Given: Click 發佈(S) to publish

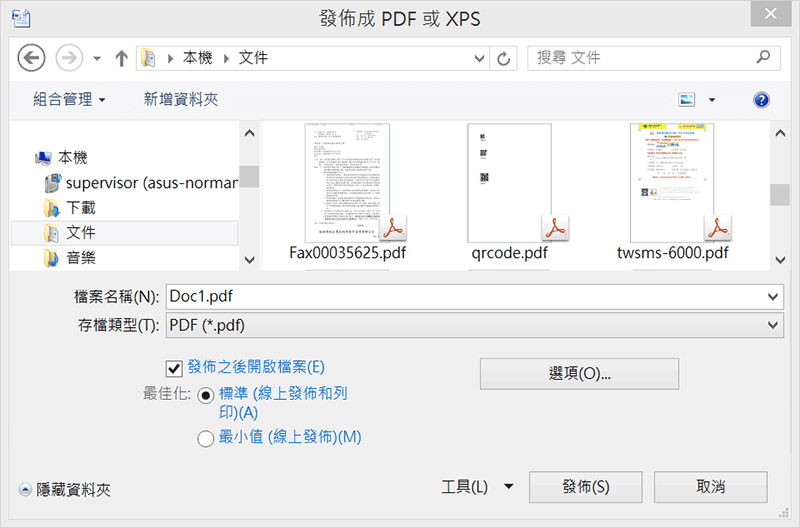Looking at the screenshot, I should pyautogui.click(x=586, y=487).
